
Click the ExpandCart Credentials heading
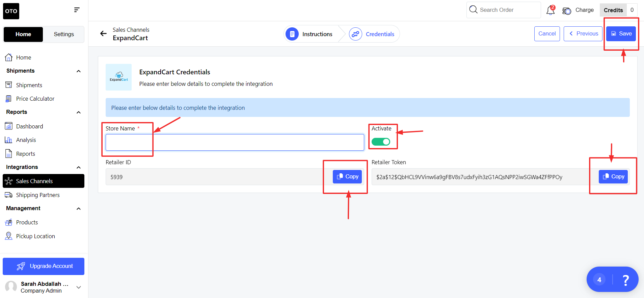click(175, 72)
